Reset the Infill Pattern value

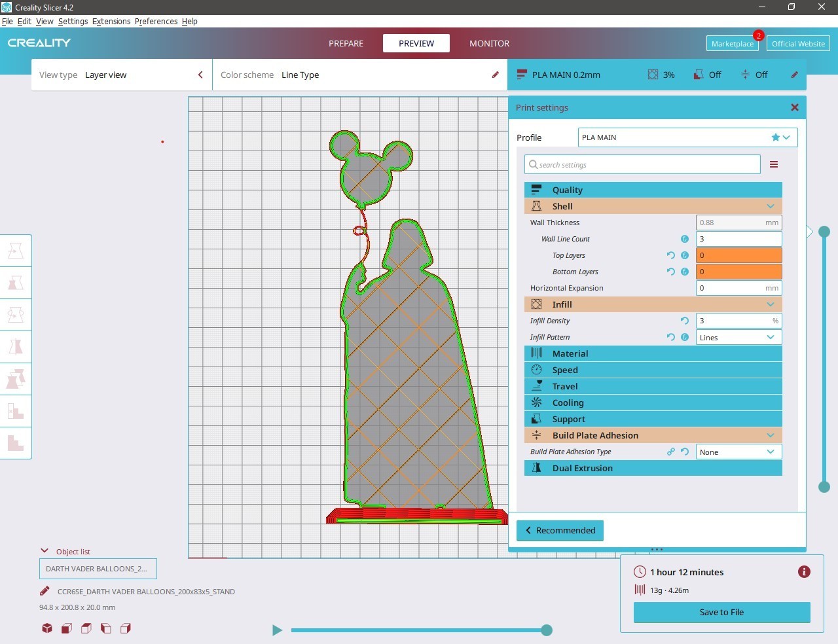coord(671,337)
